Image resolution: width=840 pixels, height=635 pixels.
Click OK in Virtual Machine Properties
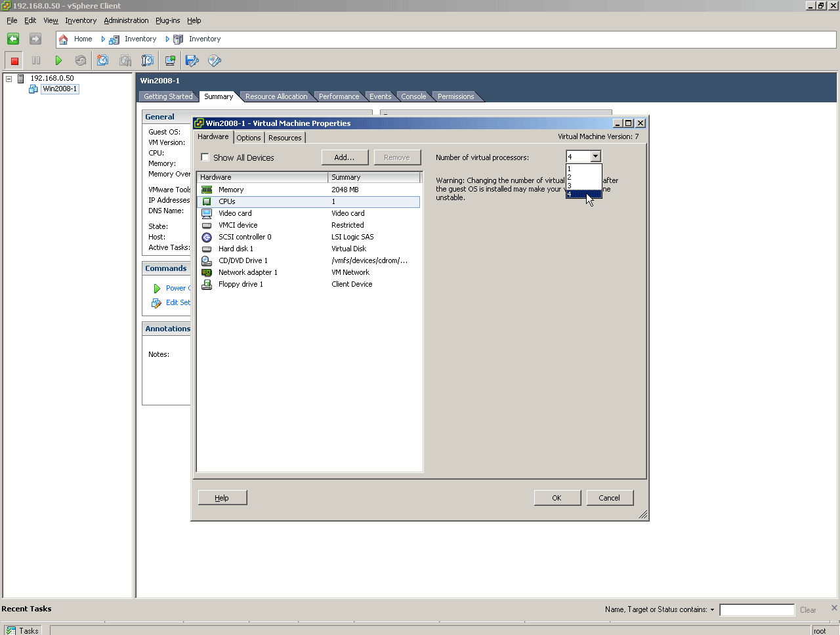(x=557, y=498)
